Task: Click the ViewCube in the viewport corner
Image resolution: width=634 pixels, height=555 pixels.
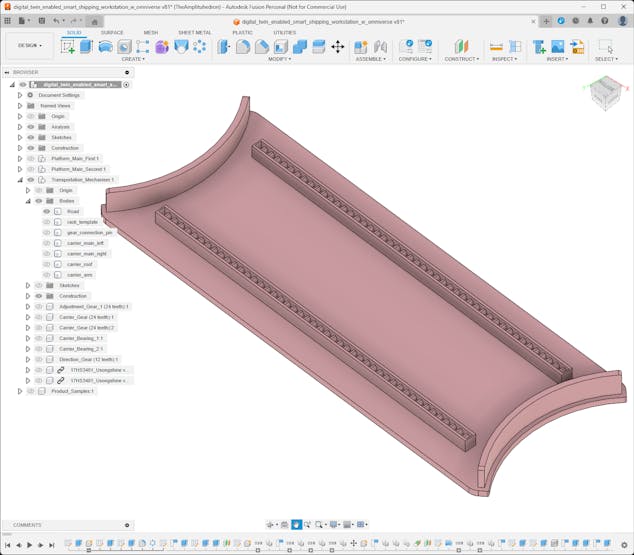Action: (x=604, y=93)
